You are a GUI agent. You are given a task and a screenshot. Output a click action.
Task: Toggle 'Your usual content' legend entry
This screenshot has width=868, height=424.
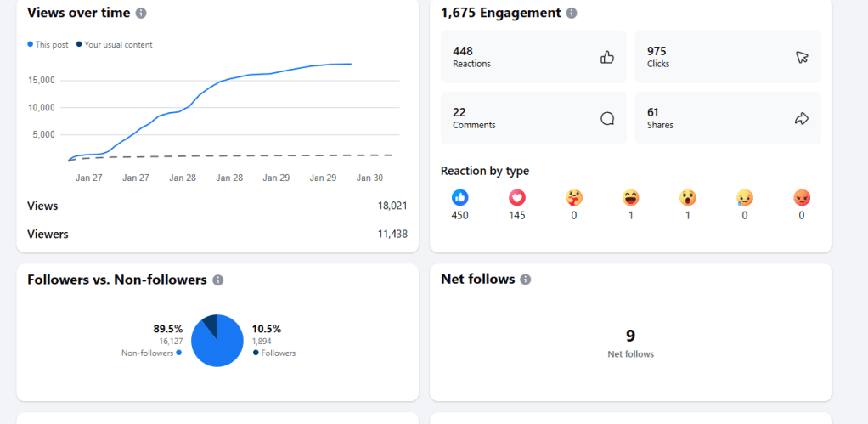pos(117,44)
